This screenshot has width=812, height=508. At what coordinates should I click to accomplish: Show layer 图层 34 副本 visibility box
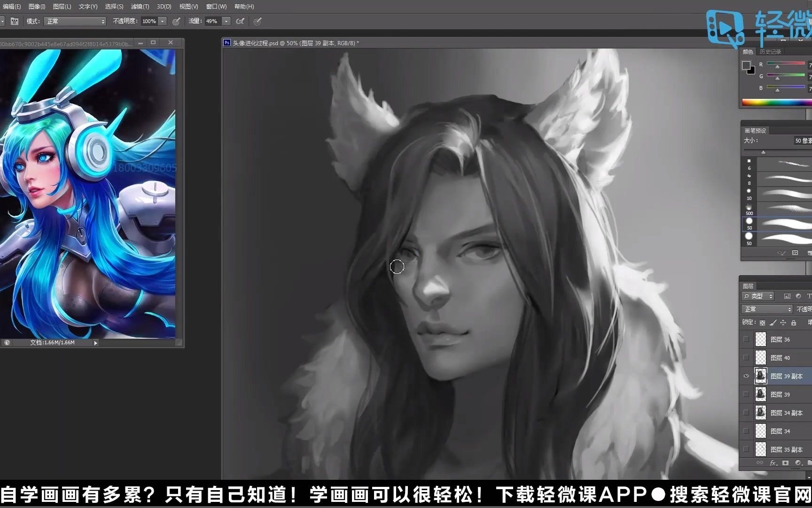click(x=746, y=413)
